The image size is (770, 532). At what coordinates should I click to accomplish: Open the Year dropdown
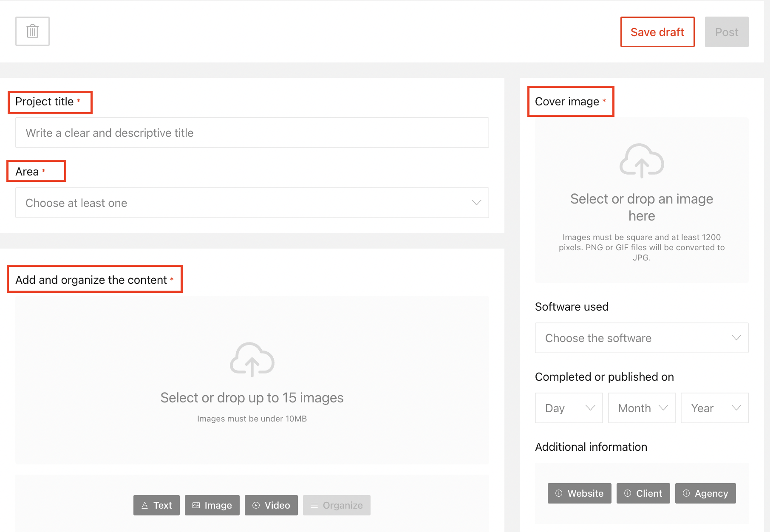coord(715,408)
